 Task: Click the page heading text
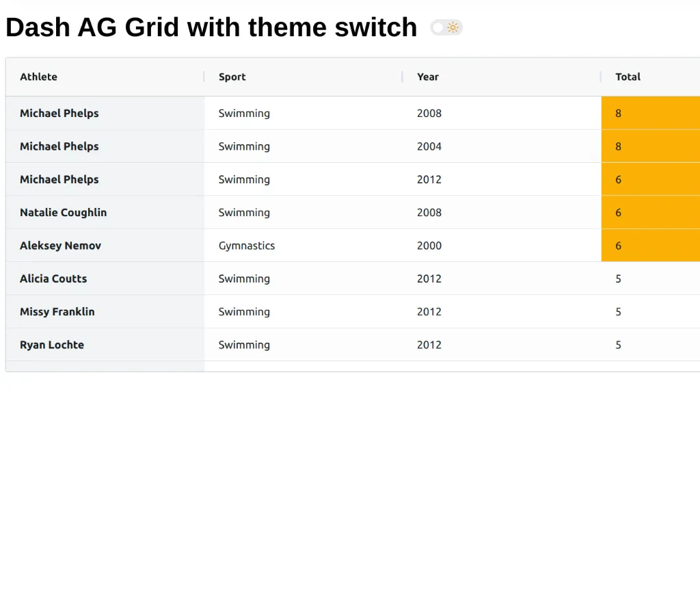211,27
